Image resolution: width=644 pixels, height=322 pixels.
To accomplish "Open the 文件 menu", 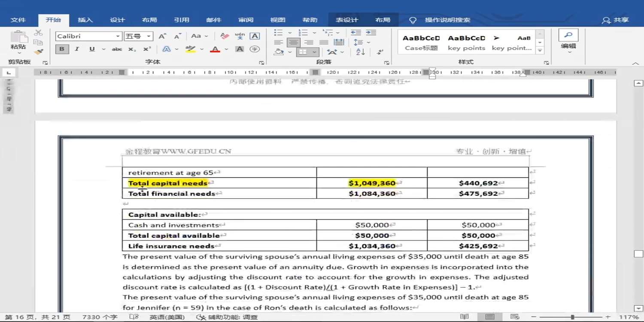I will 18,20.
